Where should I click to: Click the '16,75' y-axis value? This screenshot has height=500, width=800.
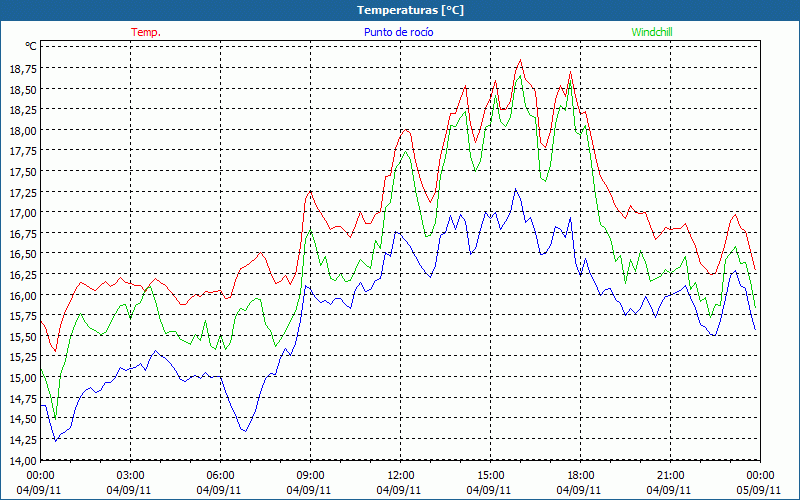pyautogui.click(x=23, y=234)
